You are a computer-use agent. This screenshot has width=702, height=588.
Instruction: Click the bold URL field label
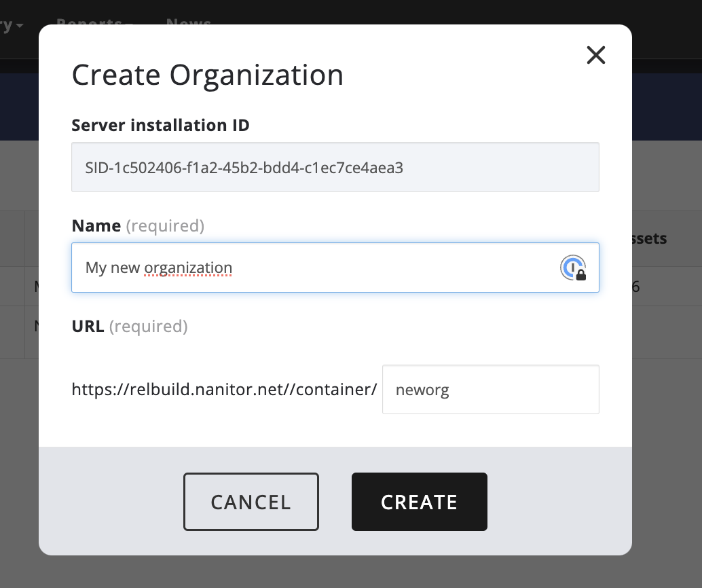[88, 326]
